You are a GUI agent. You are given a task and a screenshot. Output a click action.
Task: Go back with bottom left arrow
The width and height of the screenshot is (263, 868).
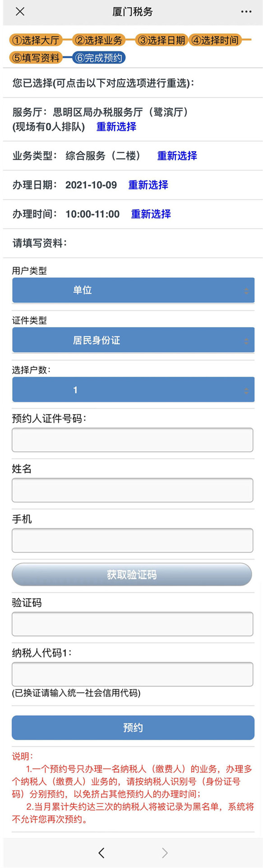(102, 852)
